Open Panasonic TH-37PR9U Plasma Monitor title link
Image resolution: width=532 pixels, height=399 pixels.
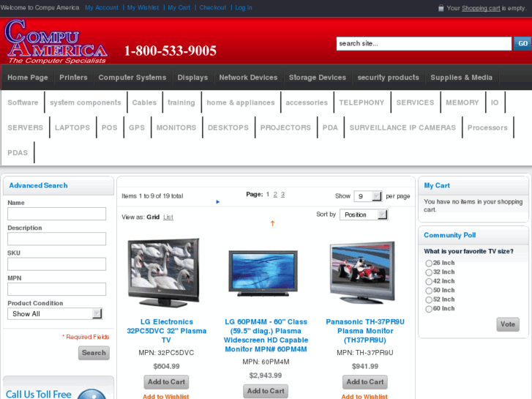coord(365,331)
